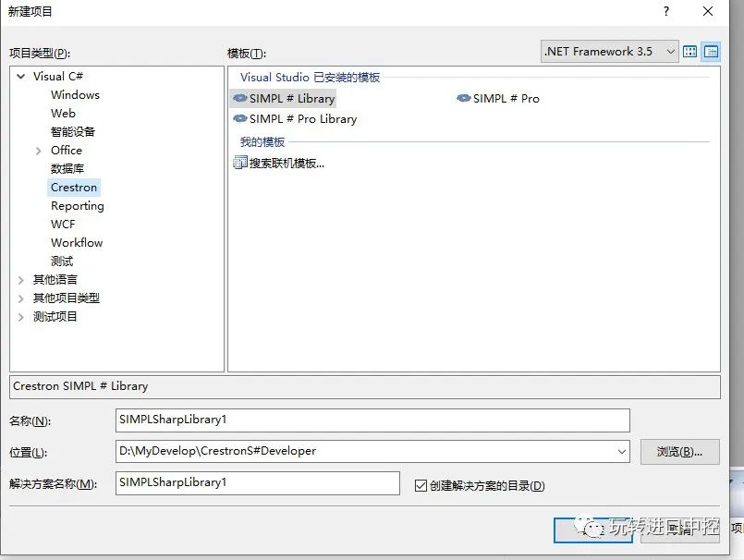Screen dimensions: 744x560
Task: Expand the 其他项目类型 node
Action: click(21, 298)
